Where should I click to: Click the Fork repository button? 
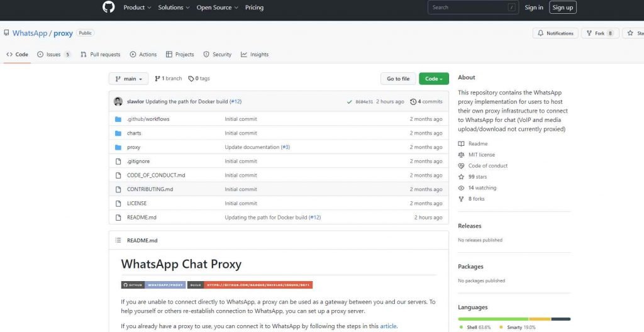pyautogui.click(x=600, y=33)
